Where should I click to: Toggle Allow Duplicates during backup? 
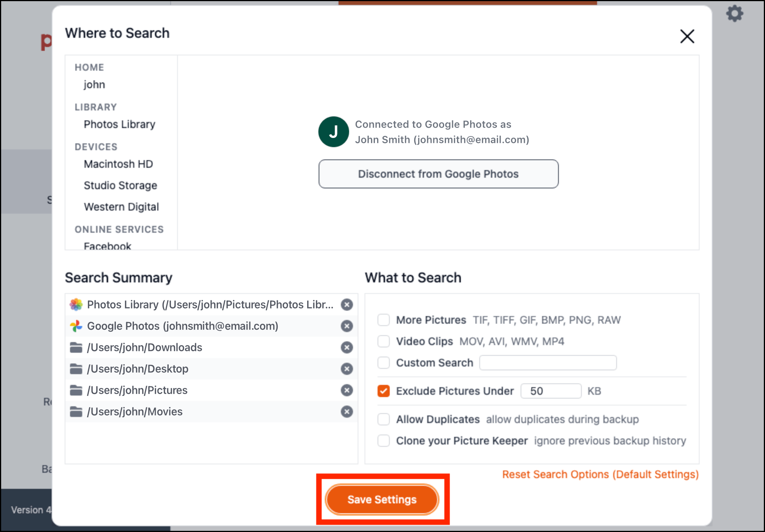[383, 419]
